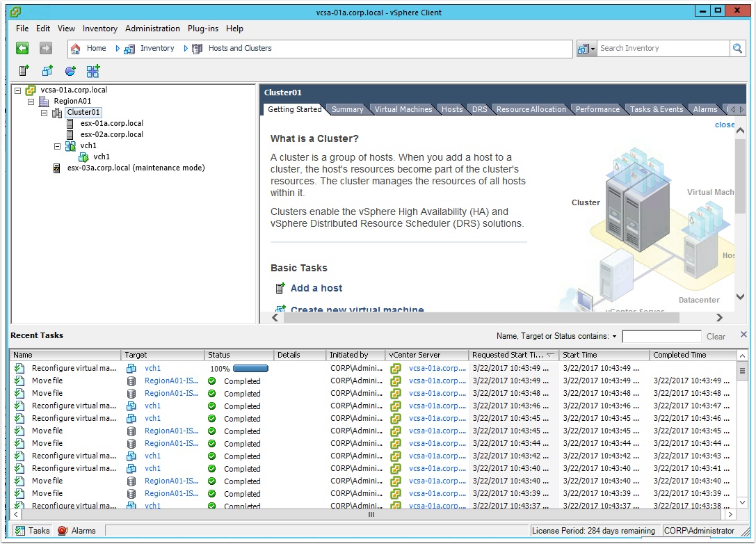
Task: Open the Plug-ins menu
Action: (x=203, y=29)
